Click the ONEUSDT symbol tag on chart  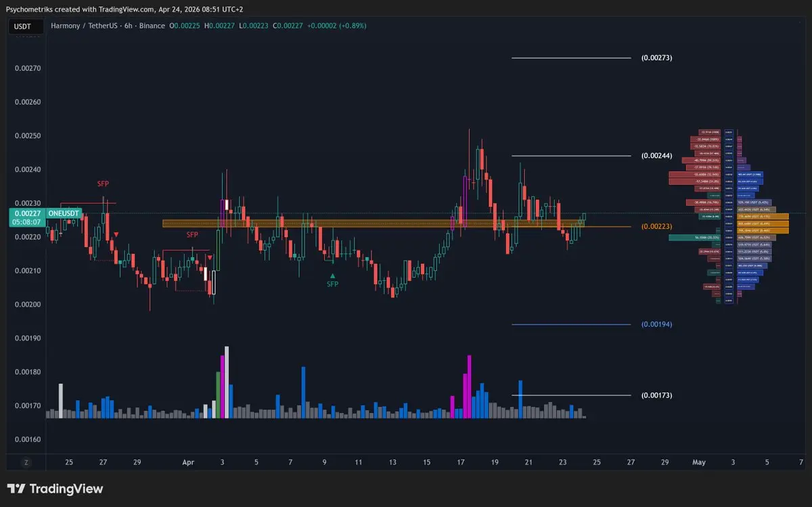(x=64, y=213)
